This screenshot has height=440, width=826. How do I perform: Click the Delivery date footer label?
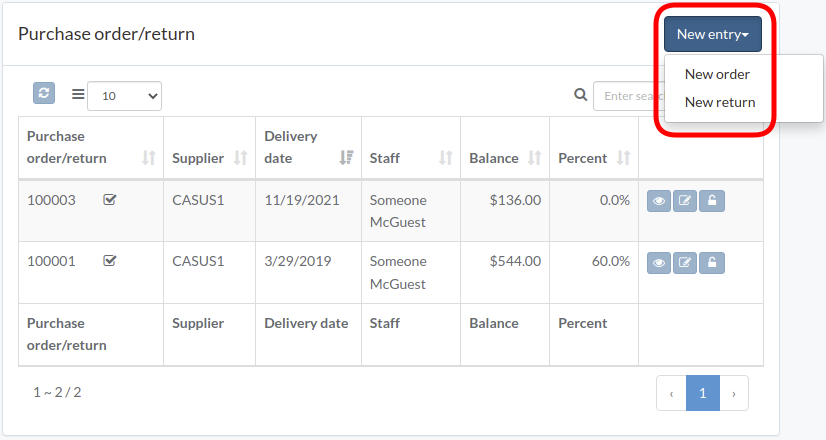pyautogui.click(x=306, y=323)
